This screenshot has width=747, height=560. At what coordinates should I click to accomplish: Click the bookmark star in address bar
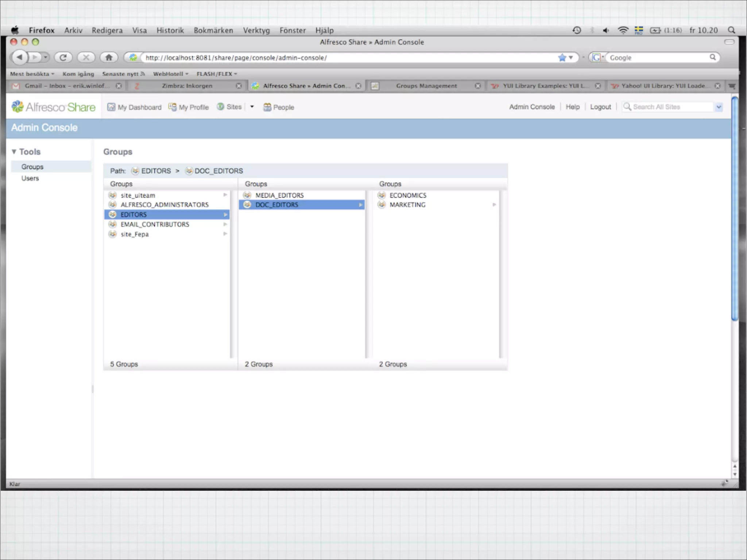[562, 58]
